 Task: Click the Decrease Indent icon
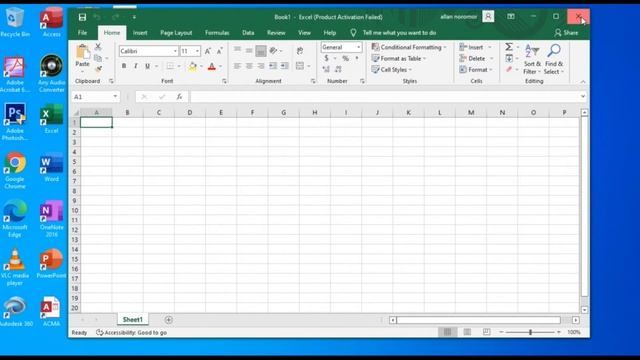point(273,66)
